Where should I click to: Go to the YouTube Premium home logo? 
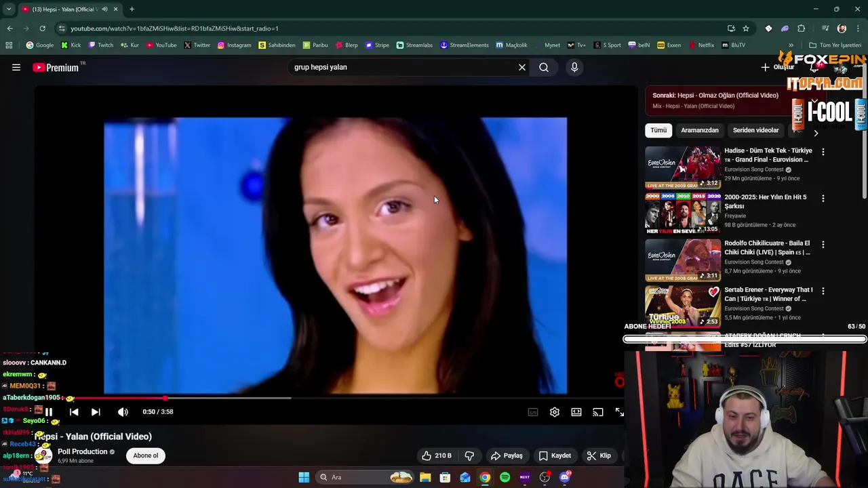[x=57, y=67]
